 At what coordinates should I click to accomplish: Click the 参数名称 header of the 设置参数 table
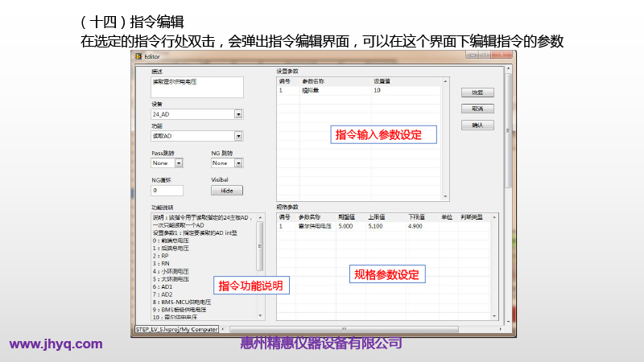pyautogui.click(x=313, y=81)
